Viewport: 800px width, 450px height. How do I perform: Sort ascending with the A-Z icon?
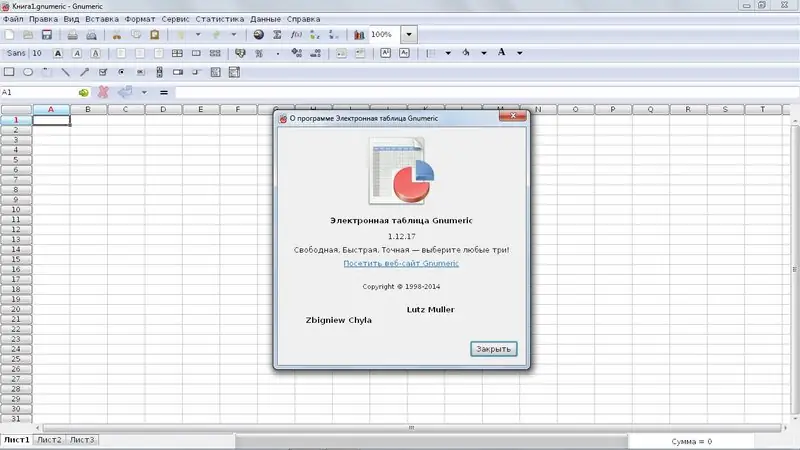pyautogui.click(x=315, y=35)
